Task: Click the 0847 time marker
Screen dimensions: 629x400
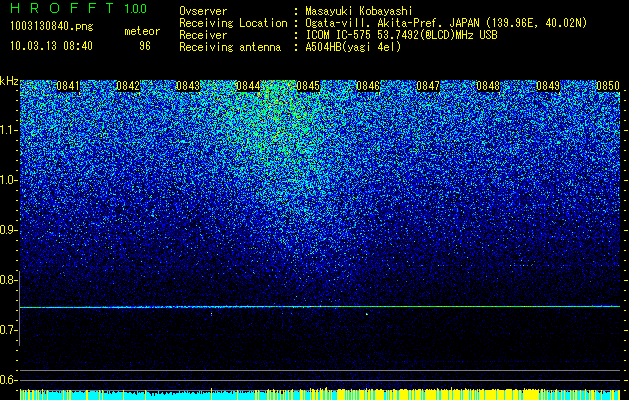Action: click(428, 86)
